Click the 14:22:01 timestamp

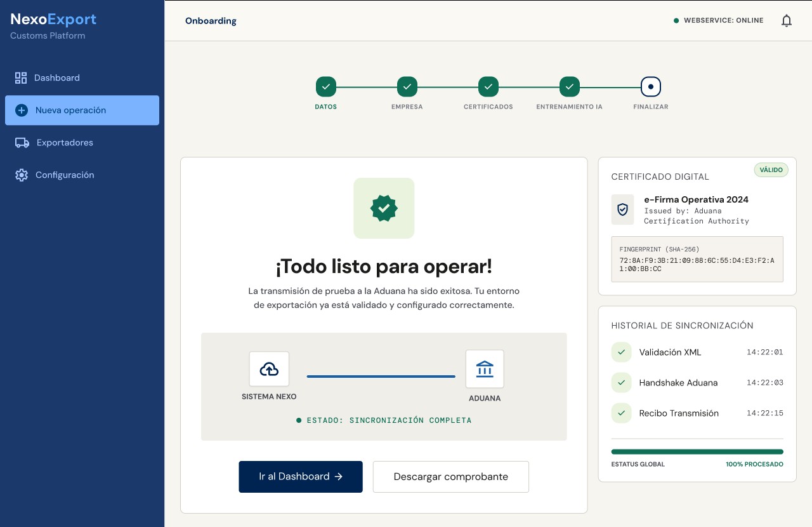tap(765, 352)
